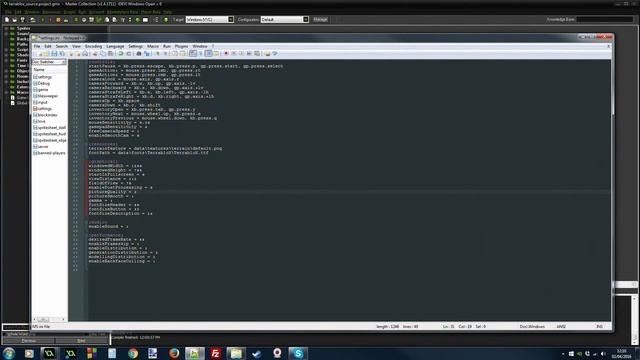
Task: Start macro recording with the red dot
Action: click(226, 53)
